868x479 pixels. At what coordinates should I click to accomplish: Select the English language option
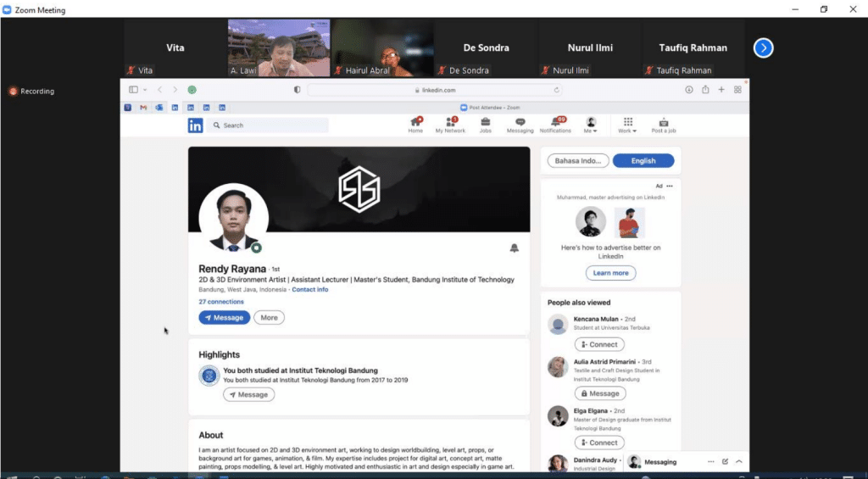(x=643, y=160)
